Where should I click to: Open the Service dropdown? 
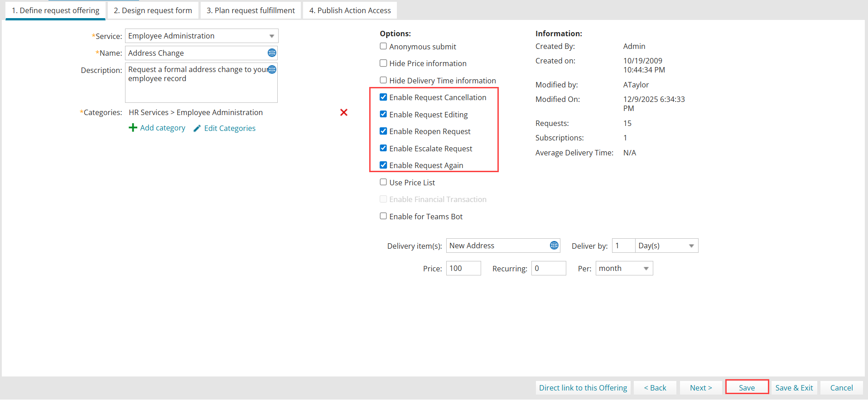coord(271,36)
